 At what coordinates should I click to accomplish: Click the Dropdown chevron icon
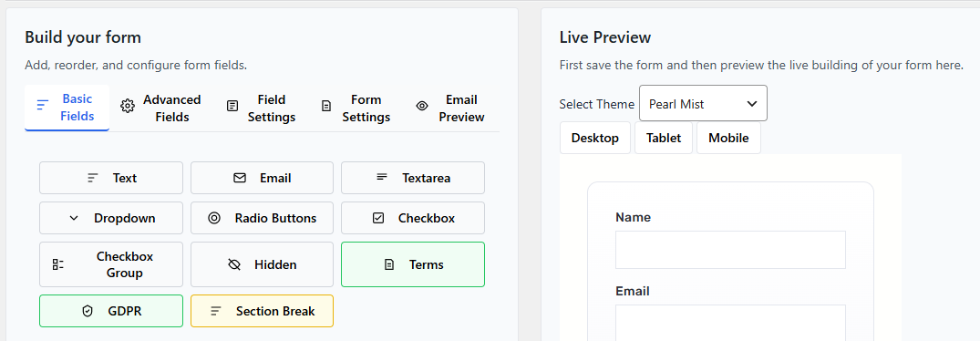(74, 218)
